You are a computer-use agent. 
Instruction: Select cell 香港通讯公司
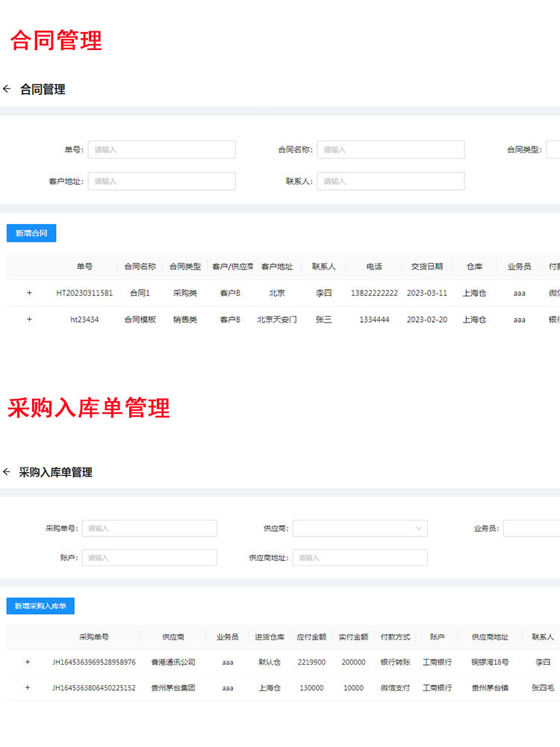(173, 662)
